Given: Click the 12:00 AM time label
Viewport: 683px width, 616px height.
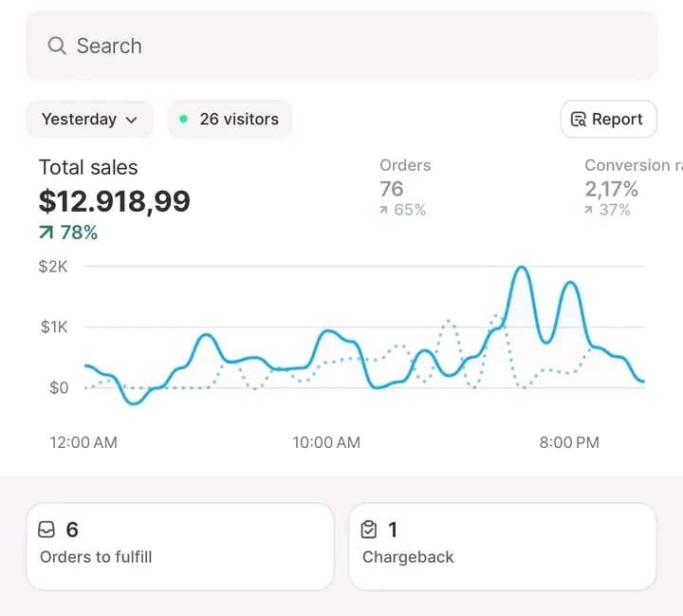Looking at the screenshot, I should [83, 442].
